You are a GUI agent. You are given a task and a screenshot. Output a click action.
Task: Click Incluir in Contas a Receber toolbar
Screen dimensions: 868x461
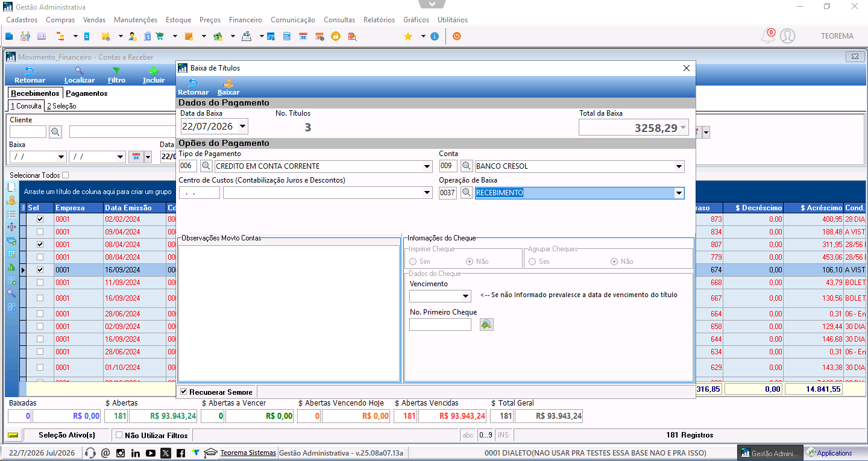pos(154,75)
